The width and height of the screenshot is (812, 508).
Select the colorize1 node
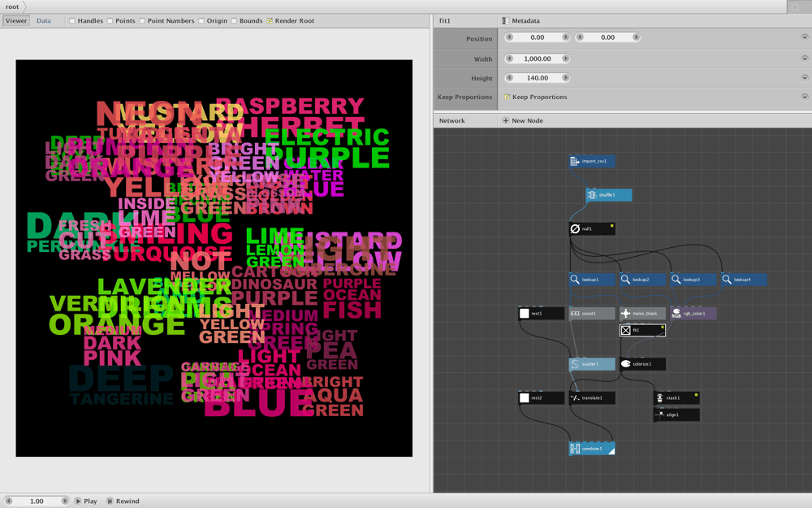point(642,364)
